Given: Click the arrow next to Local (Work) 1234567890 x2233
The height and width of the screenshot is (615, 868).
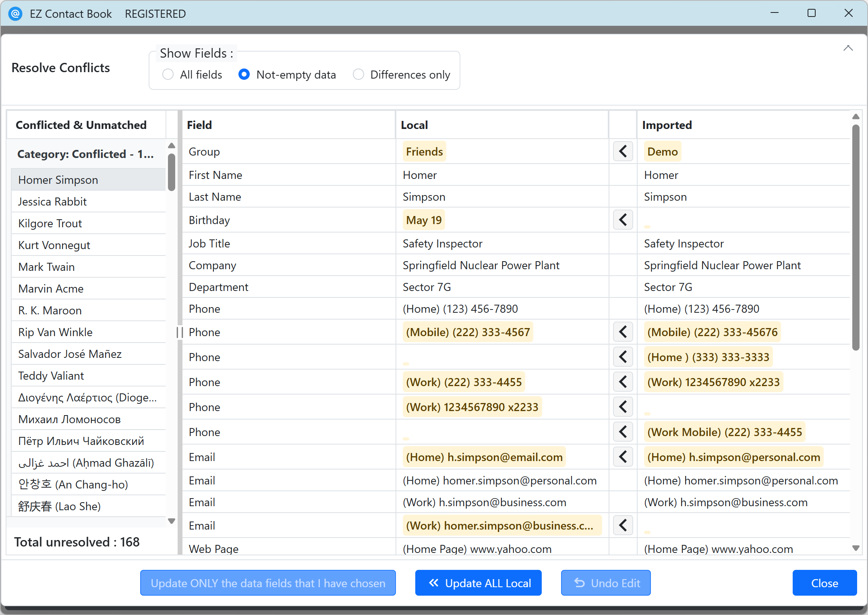Looking at the screenshot, I should [x=623, y=407].
